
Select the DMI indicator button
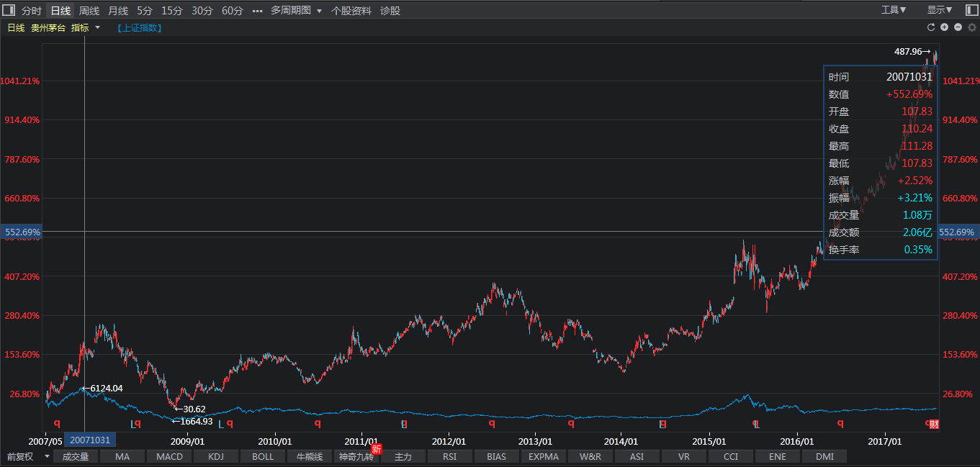(824, 456)
